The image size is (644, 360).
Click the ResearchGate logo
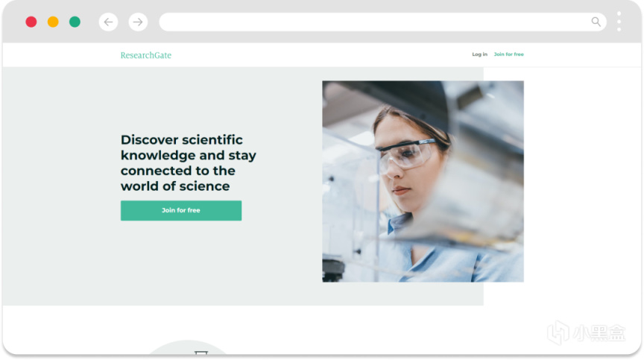[x=146, y=55]
